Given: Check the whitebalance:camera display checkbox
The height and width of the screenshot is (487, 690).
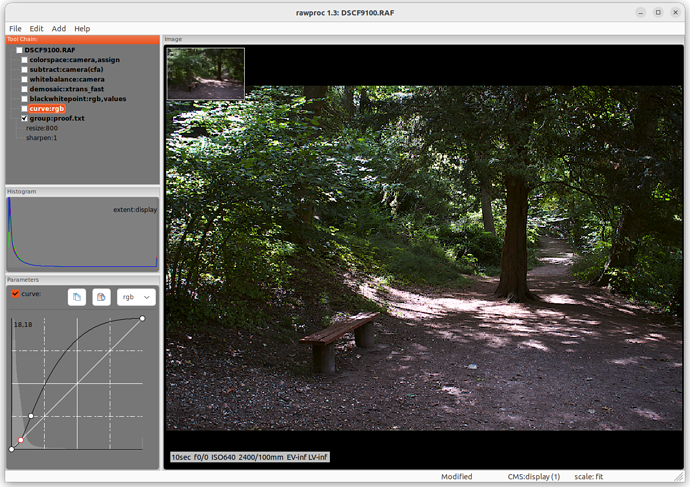Looking at the screenshot, I should pyautogui.click(x=25, y=79).
